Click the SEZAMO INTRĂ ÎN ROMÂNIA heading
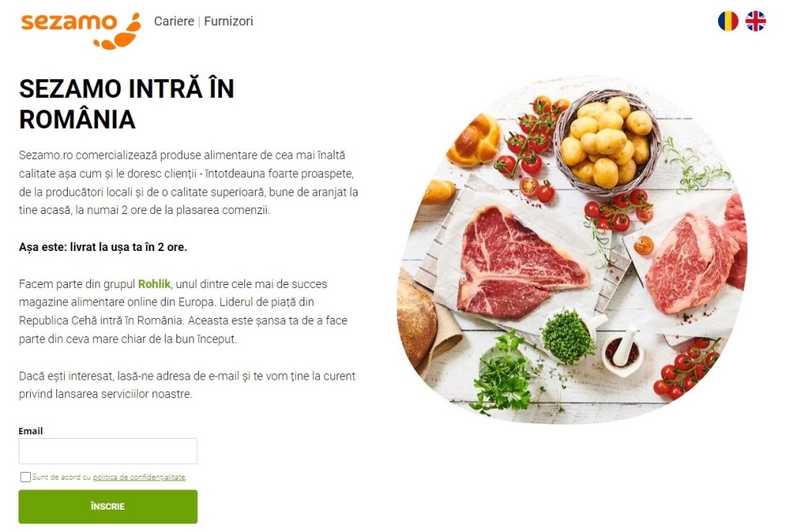Image resolution: width=789 pixels, height=532 pixels. point(127,104)
